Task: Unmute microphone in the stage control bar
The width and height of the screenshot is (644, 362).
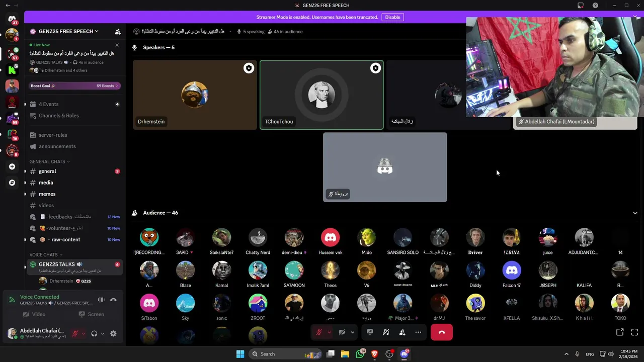Action: (319, 332)
